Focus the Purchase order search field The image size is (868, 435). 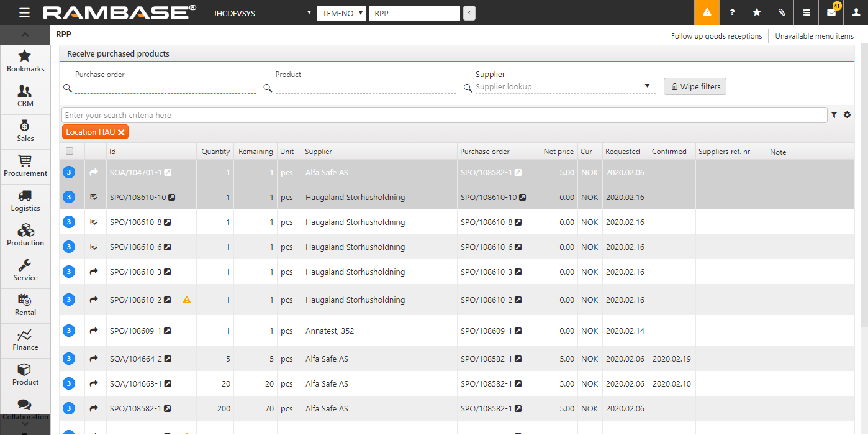(165, 88)
